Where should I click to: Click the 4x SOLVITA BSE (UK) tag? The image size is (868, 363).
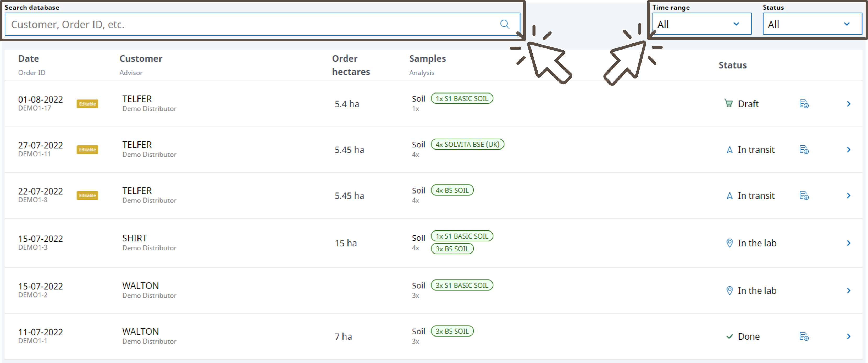pos(467,144)
